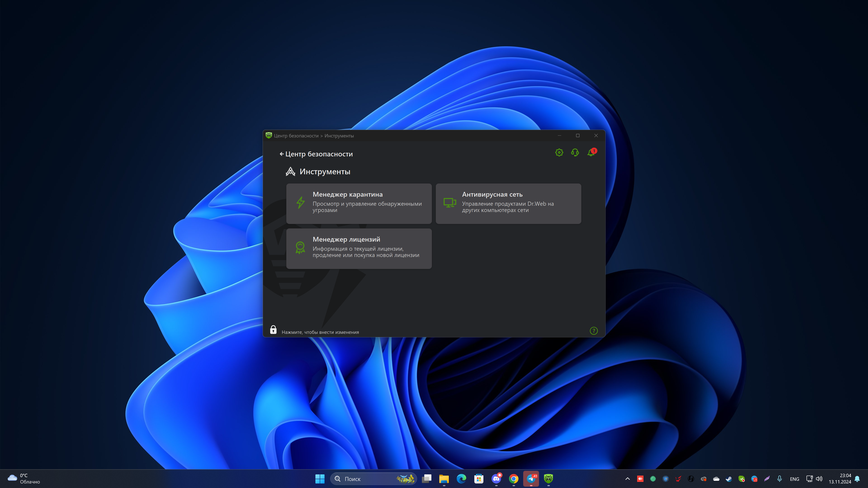Click Creative Cloud tray icon with red dot
This screenshot has width=868, height=488.
click(x=704, y=479)
